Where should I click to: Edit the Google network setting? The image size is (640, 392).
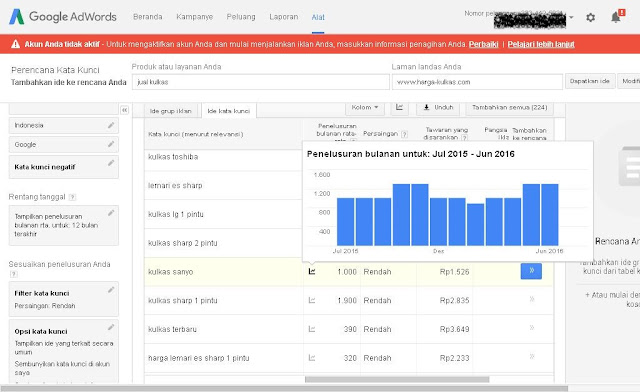tap(111, 144)
